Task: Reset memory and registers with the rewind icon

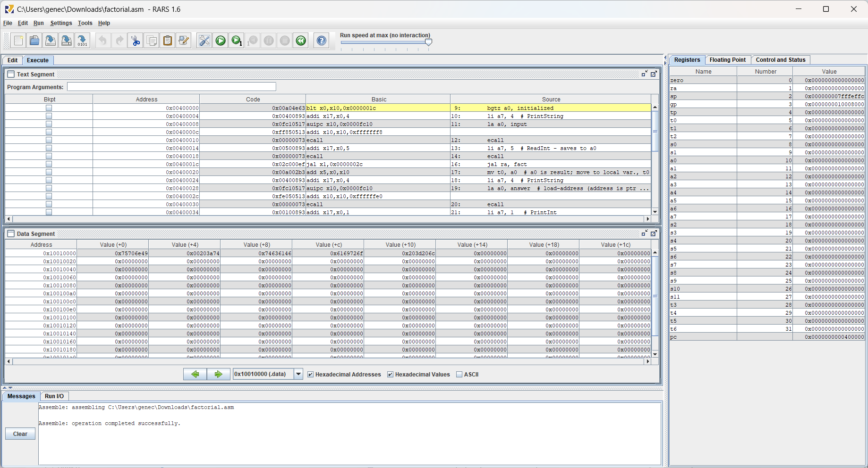Action: tap(301, 41)
